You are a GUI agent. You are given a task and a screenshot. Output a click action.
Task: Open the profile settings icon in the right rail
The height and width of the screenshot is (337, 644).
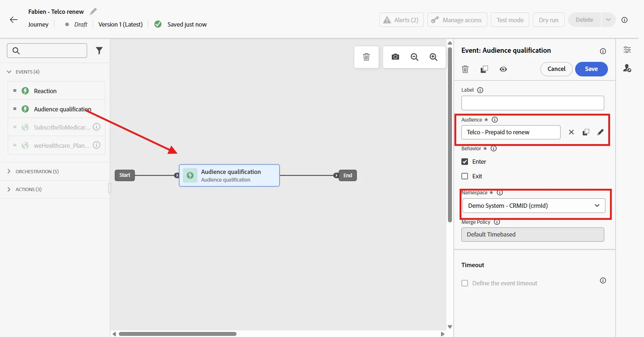click(x=627, y=68)
